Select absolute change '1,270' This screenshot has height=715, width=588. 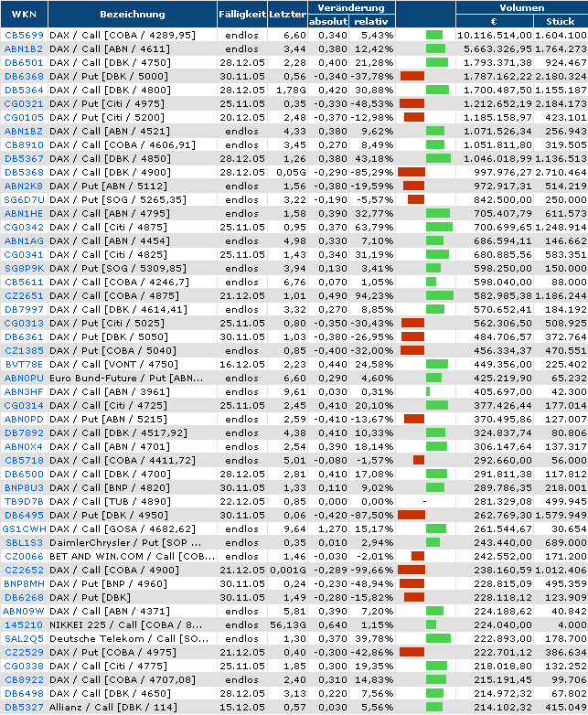pos(333,529)
